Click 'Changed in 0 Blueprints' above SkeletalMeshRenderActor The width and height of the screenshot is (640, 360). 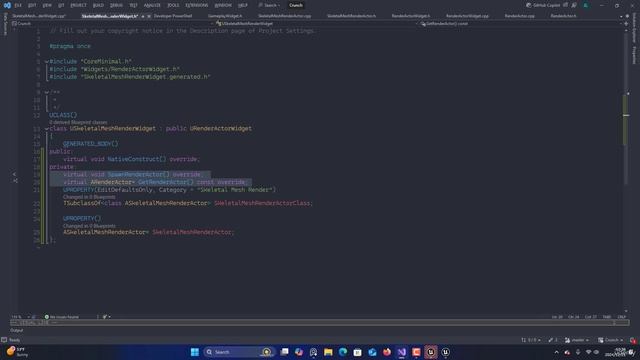click(89, 226)
